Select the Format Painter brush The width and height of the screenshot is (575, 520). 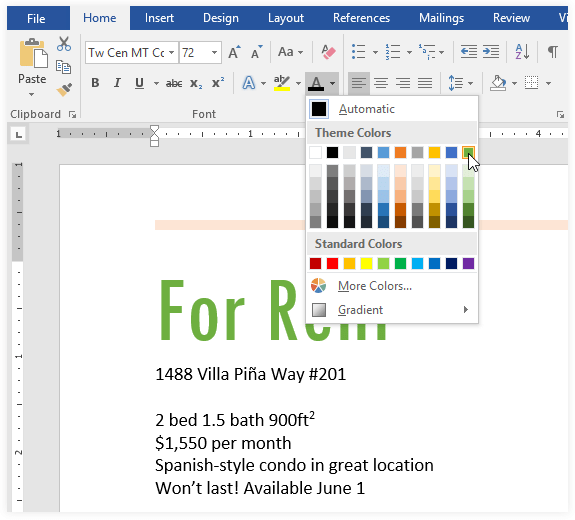coord(64,89)
